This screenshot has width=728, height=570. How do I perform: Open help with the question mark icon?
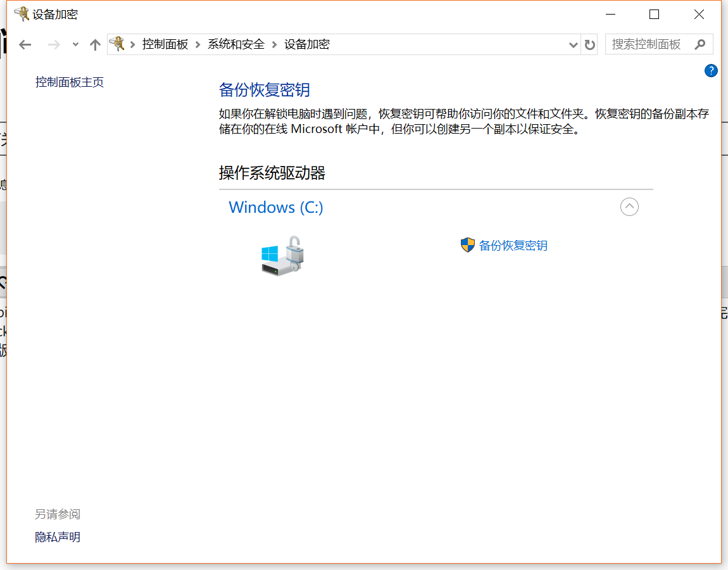click(711, 70)
